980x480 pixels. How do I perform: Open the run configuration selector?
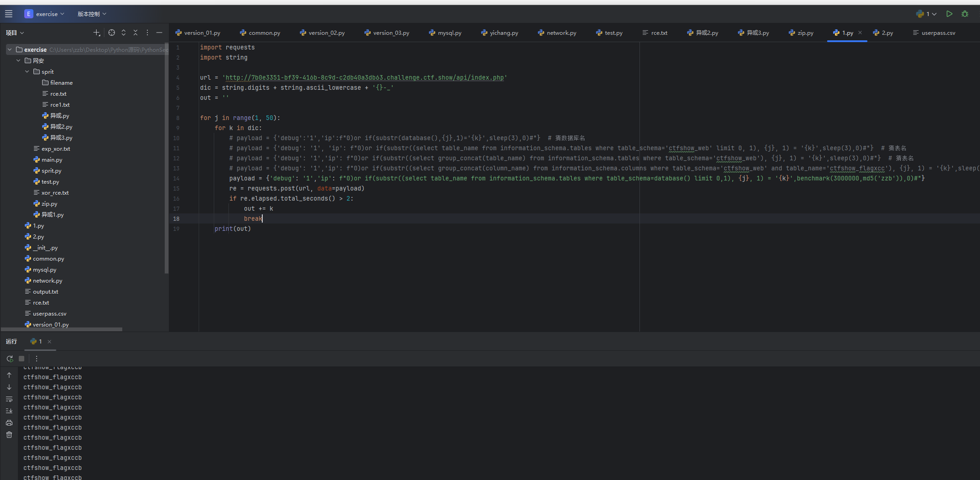coord(926,14)
